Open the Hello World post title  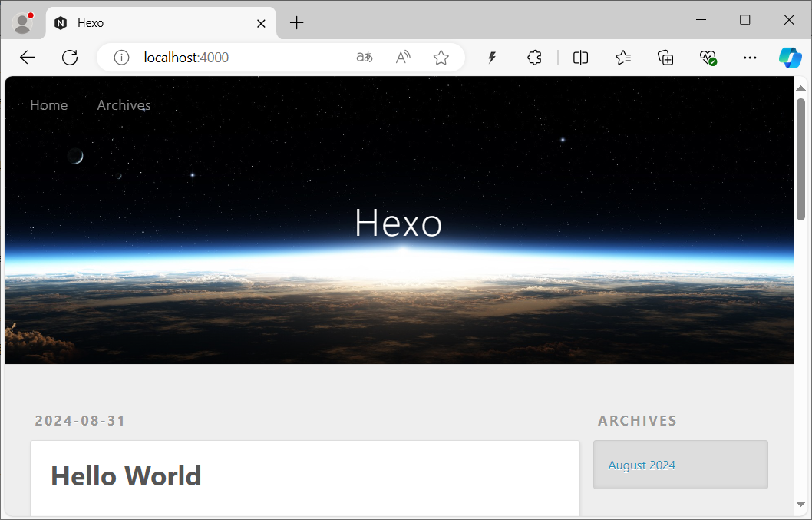pos(126,476)
